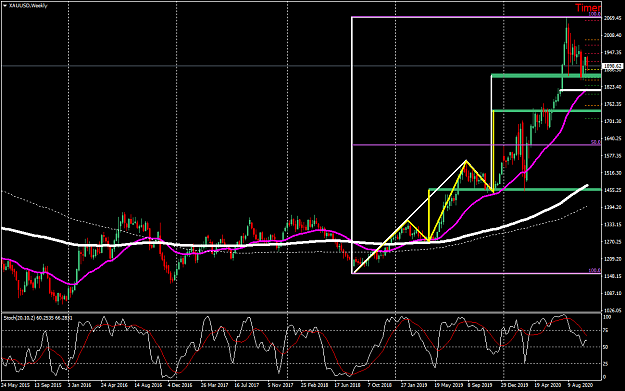
Task: Click the stochastic 50 level label
Action: click(x=605, y=347)
